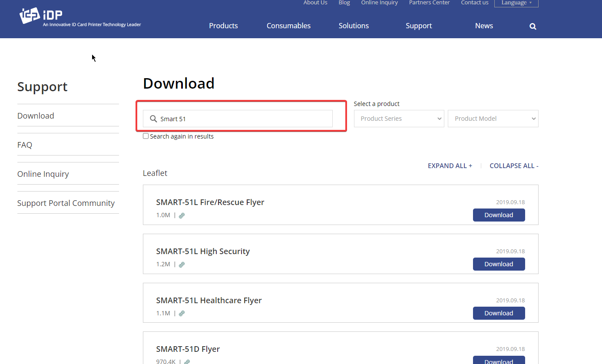Navigate to the Solutions menu
The height and width of the screenshot is (364, 602).
click(x=353, y=26)
